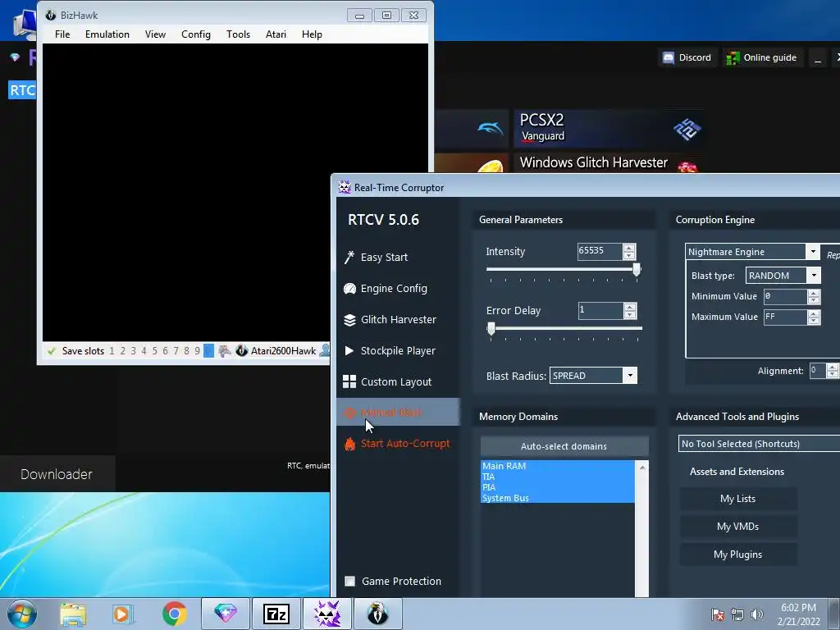Click the Maximum Value field FF
This screenshot has width=840, height=630.
pos(785,317)
